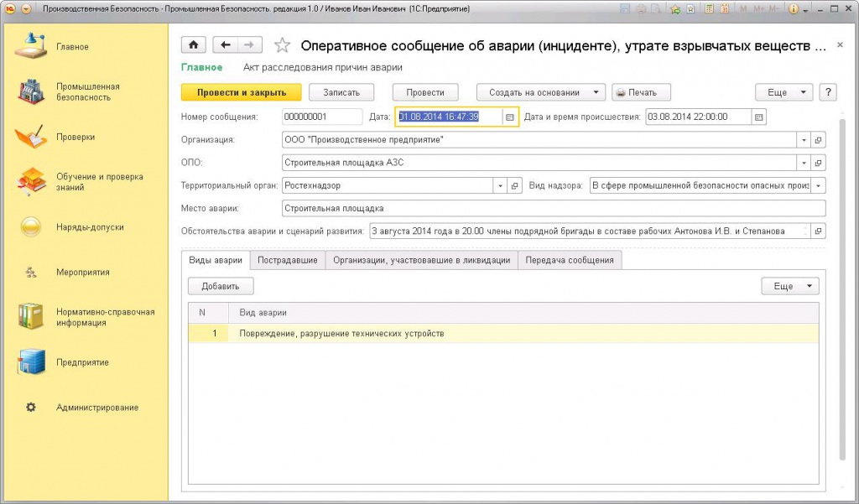Switch to Пострадавшие tab
859x504 pixels.
(288, 260)
